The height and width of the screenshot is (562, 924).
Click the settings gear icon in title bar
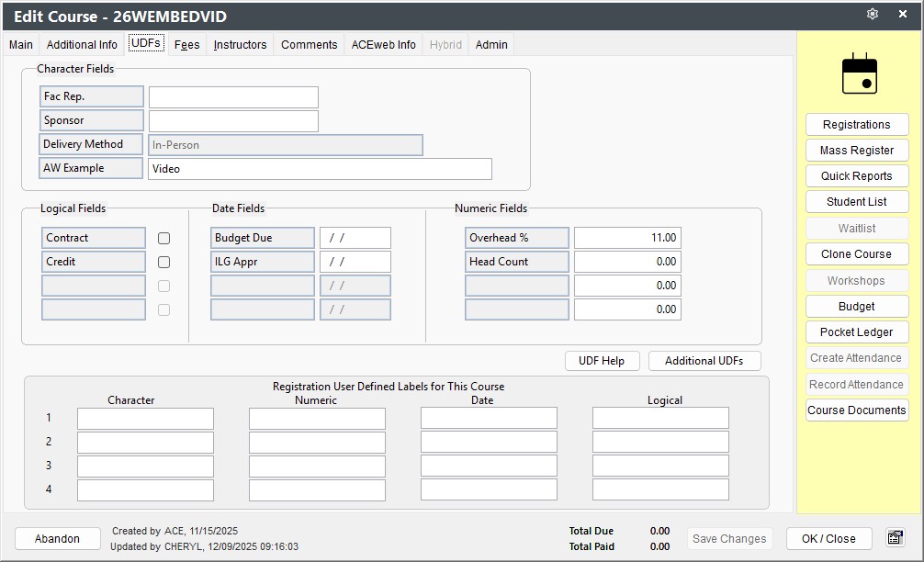point(873,14)
